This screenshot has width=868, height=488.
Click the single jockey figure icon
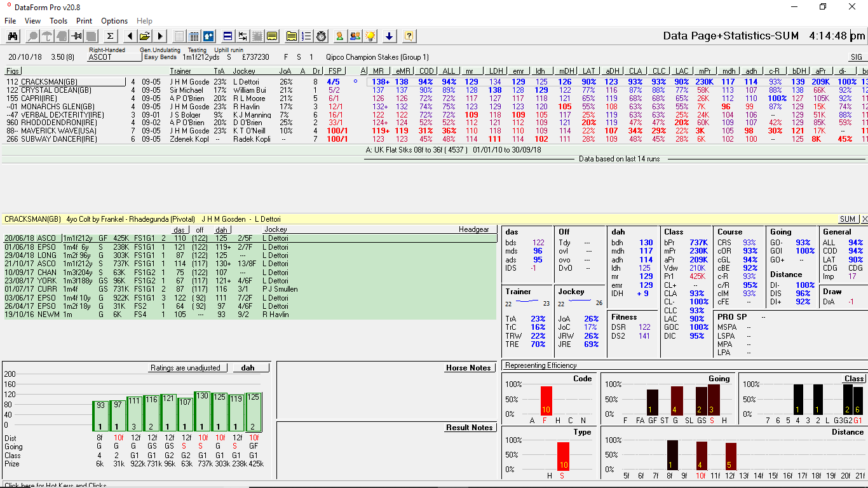pos(339,36)
